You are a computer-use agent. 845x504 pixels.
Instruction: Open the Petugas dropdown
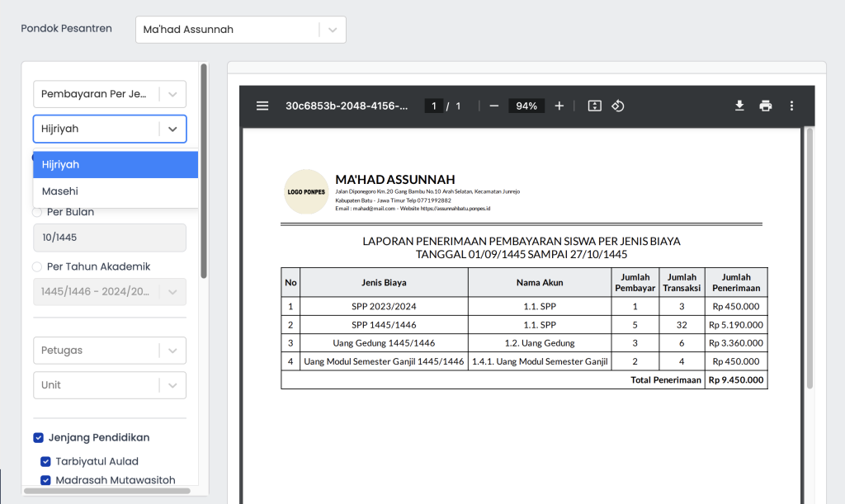tap(110, 351)
